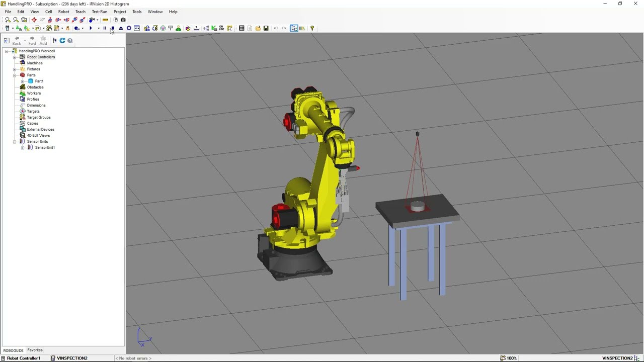Expand the Part1 node
This screenshot has height=362, width=644.
coord(23,81)
